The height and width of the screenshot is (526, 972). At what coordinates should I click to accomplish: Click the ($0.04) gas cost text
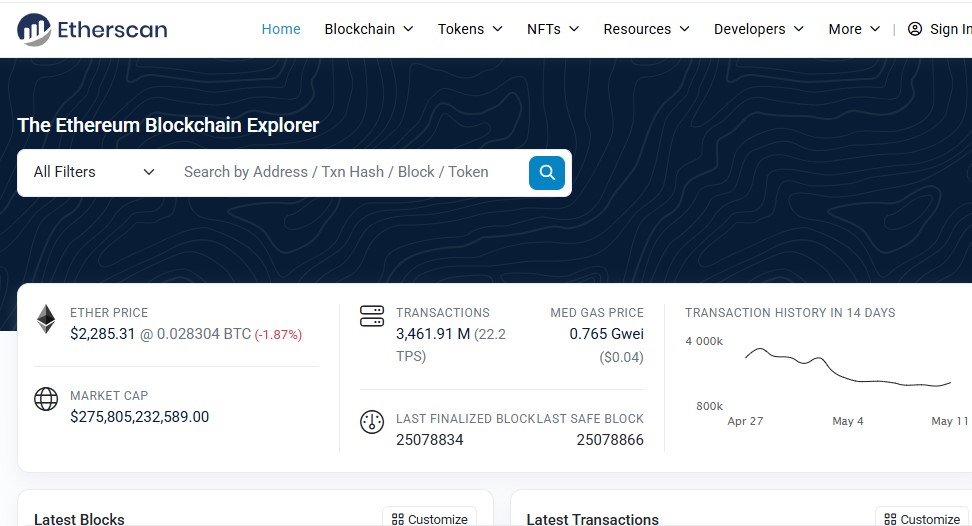click(x=621, y=357)
